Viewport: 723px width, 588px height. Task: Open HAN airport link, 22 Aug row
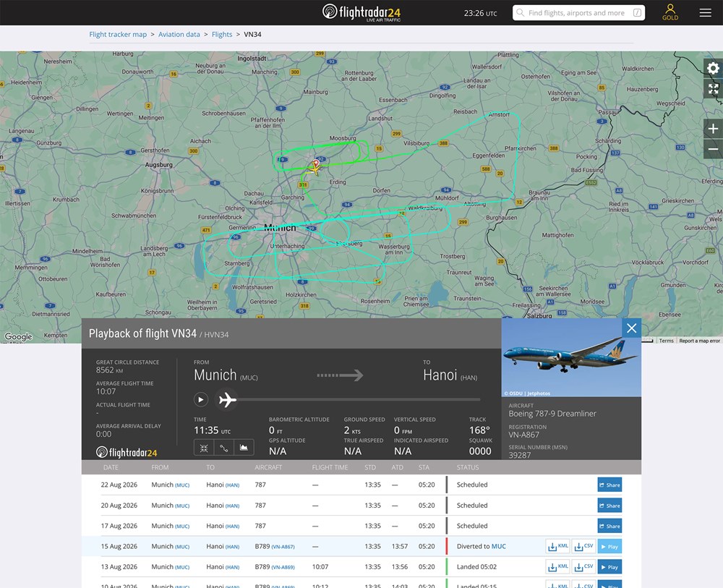pyautogui.click(x=232, y=485)
